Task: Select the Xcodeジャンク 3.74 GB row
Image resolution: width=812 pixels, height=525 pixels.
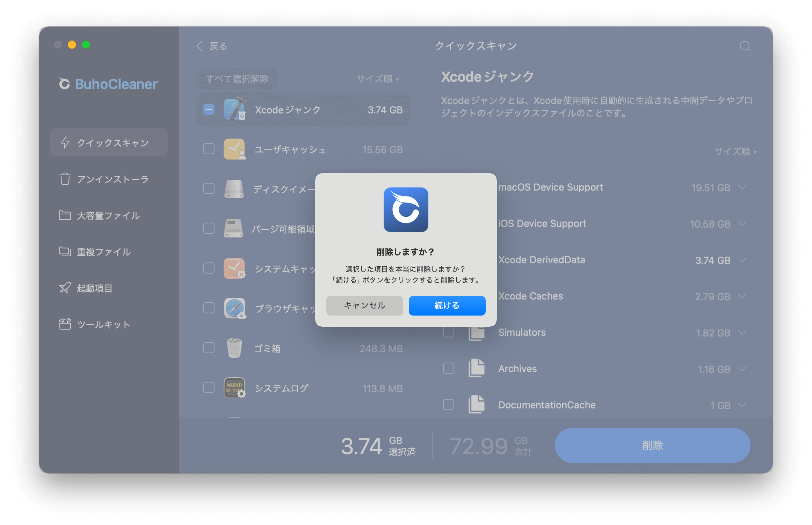Action: point(303,109)
